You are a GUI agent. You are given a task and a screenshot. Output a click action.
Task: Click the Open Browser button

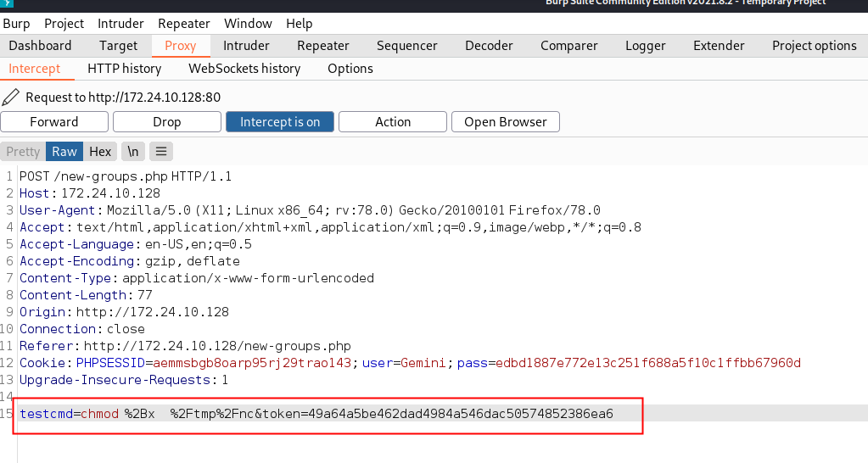coord(506,122)
